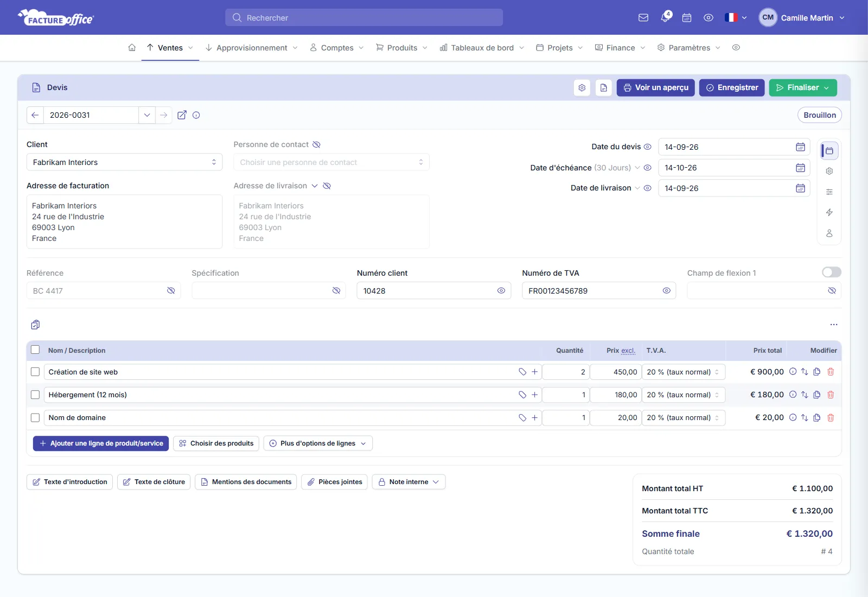Toggle visibility of Adresse de livraison
This screenshot has width=868, height=597.
(327, 186)
